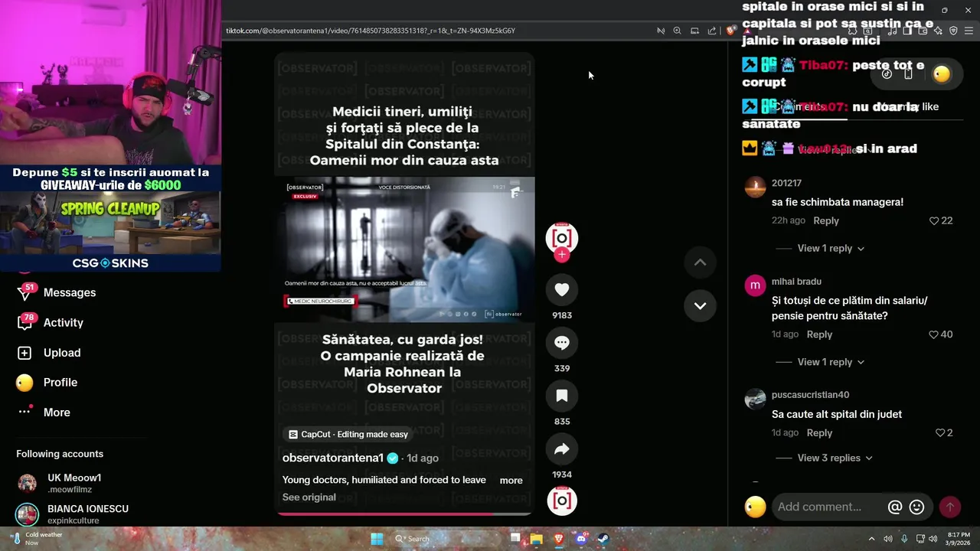Viewport: 980px width, 551px height.
Task: Click the phone get-app icon in floating pill
Action: [908, 73]
